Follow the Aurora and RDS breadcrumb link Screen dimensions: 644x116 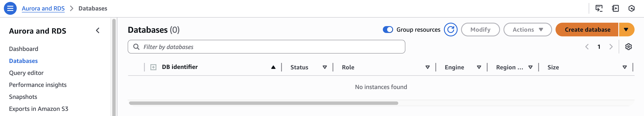point(43,8)
